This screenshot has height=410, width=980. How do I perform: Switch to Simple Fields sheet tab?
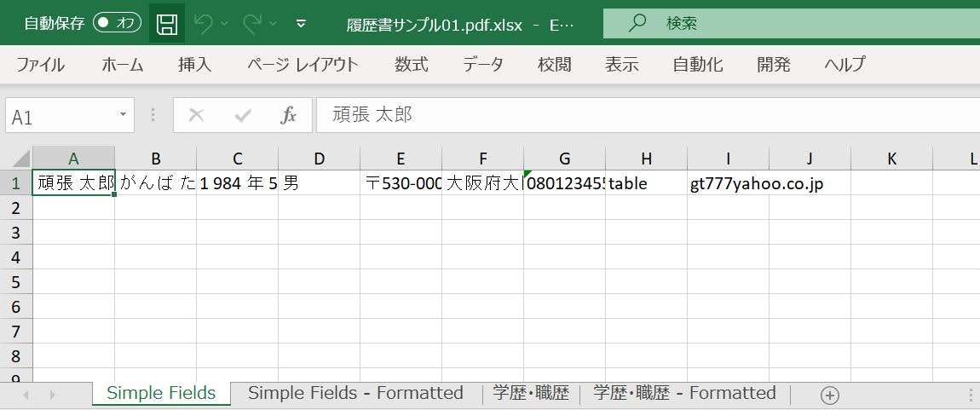coord(161,393)
